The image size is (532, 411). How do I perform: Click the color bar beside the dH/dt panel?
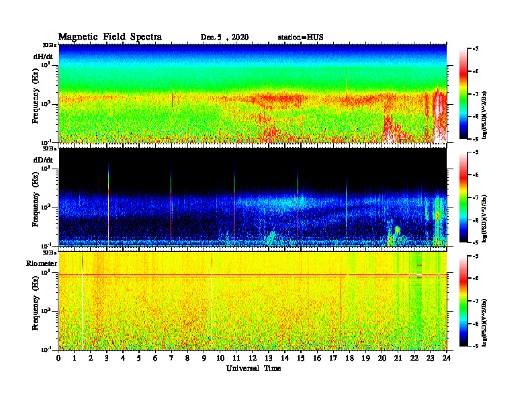click(463, 94)
